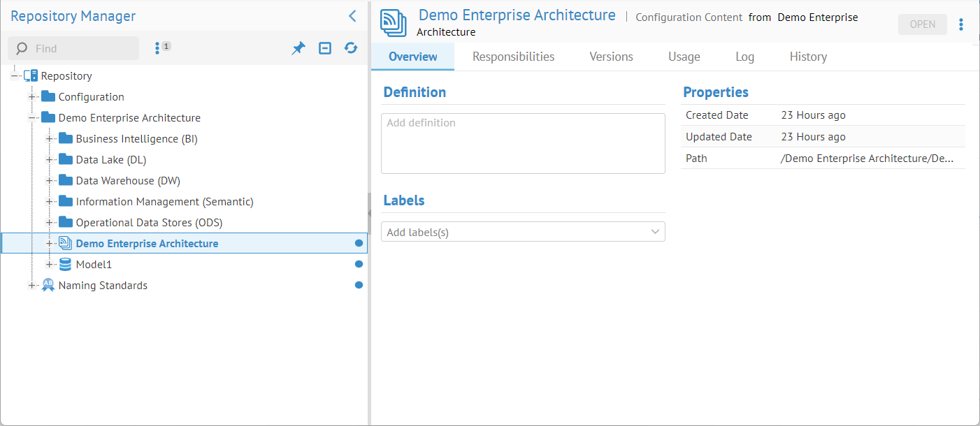Click the Naming Standards ribbon icon
The image size is (980, 426).
point(48,285)
